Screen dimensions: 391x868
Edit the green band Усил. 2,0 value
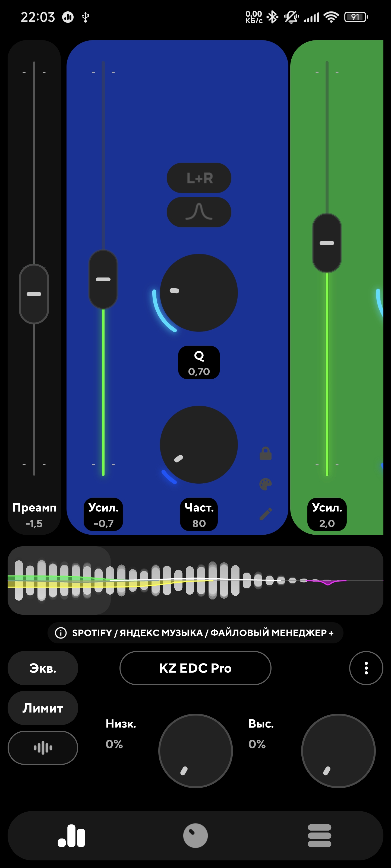pos(327,515)
